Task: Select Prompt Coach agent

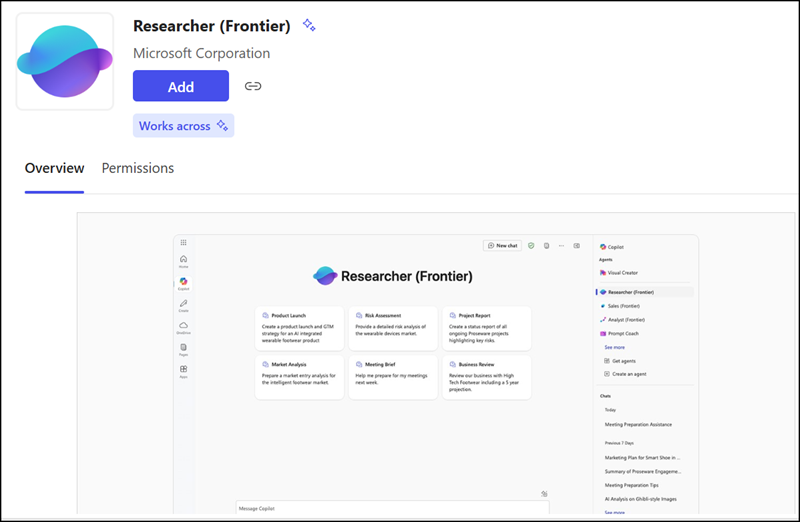Action: tap(619, 333)
